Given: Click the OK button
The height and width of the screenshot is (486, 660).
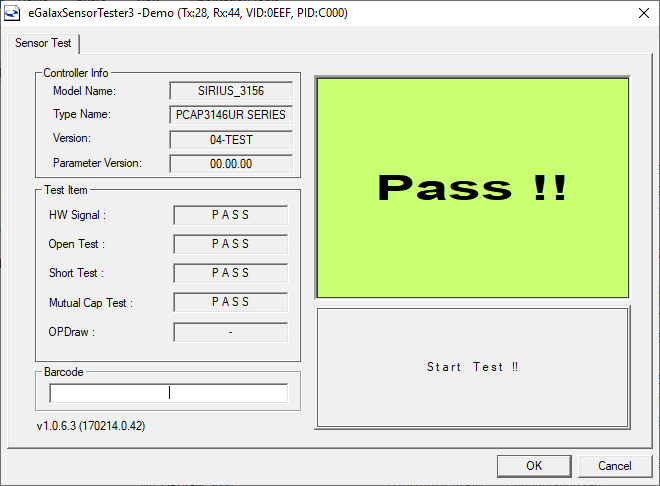Looking at the screenshot, I should coord(534,465).
